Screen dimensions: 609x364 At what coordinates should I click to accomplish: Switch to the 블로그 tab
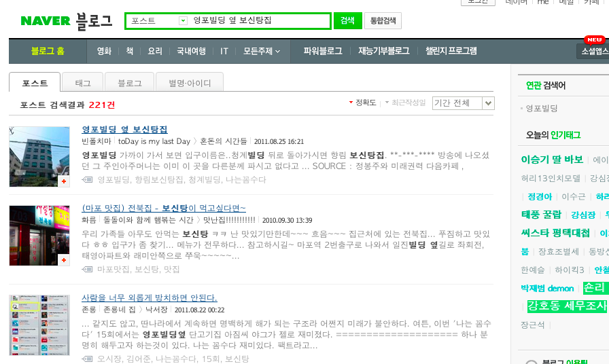point(130,82)
